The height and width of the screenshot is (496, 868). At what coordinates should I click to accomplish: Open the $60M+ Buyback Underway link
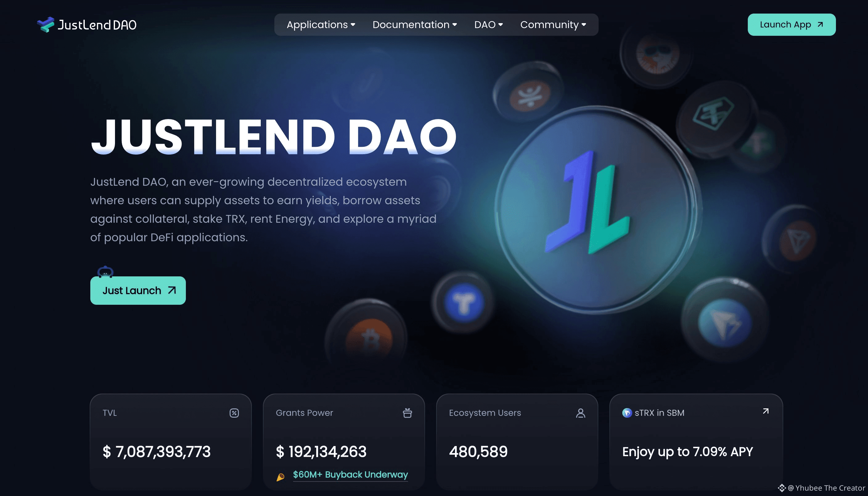pyautogui.click(x=350, y=474)
